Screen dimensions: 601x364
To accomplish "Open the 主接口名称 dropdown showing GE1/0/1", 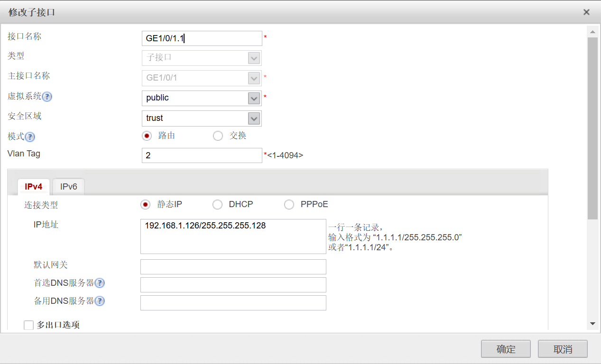I will 202,78.
